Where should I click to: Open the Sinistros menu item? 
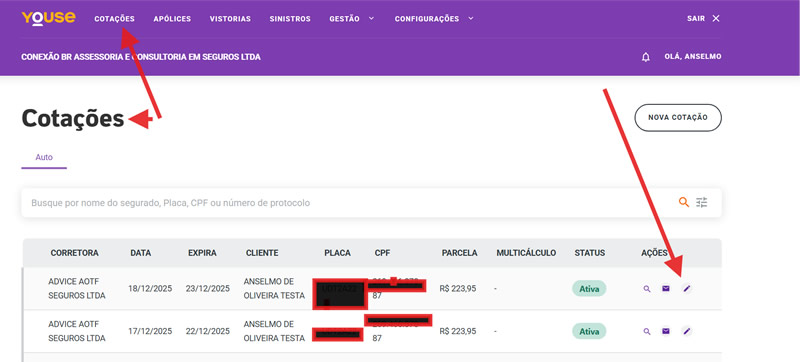point(290,19)
